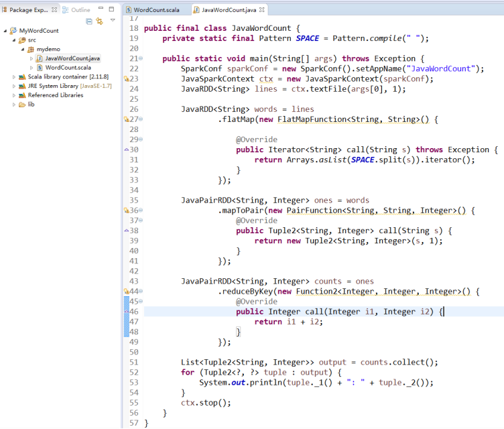Viewport: 504px width, 429px height.
Task: Click the Collapse All icon in Package Explorer
Action: (x=89, y=21)
